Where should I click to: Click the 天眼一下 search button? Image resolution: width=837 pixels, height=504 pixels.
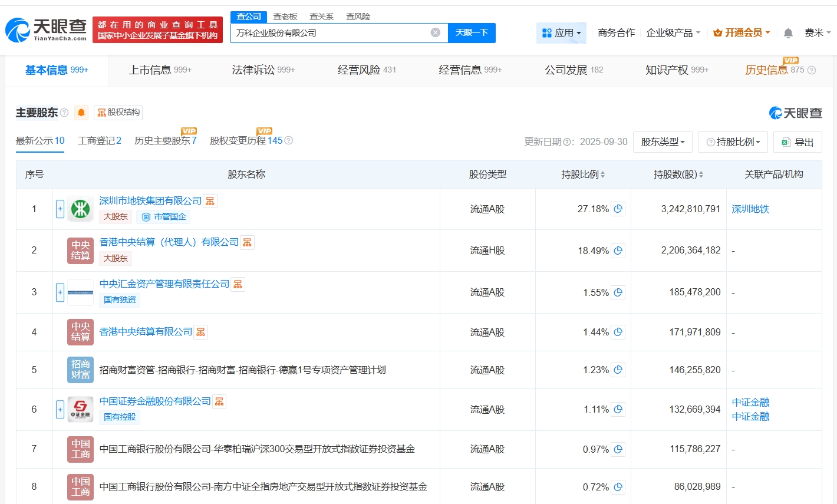(x=472, y=32)
